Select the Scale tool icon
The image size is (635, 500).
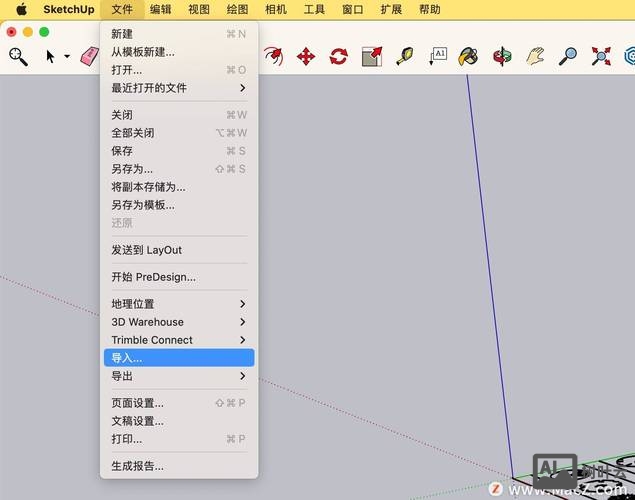click(x=372, y=56)
